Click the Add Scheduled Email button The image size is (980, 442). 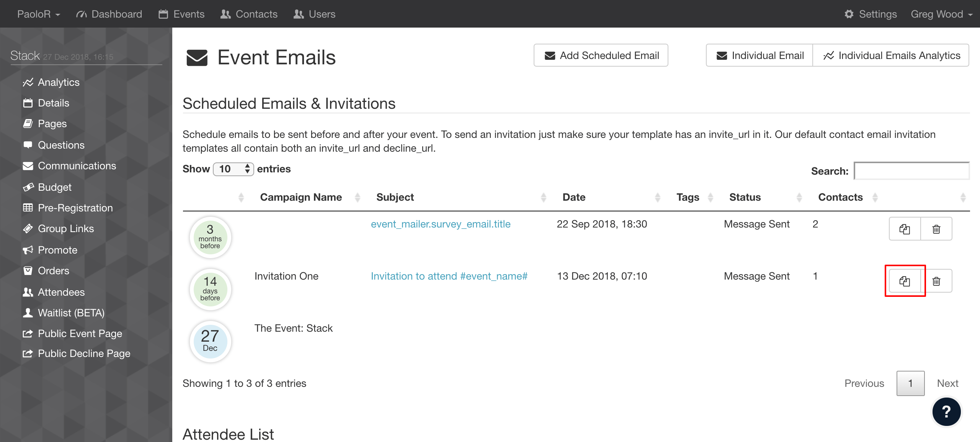tap(600, 55)
